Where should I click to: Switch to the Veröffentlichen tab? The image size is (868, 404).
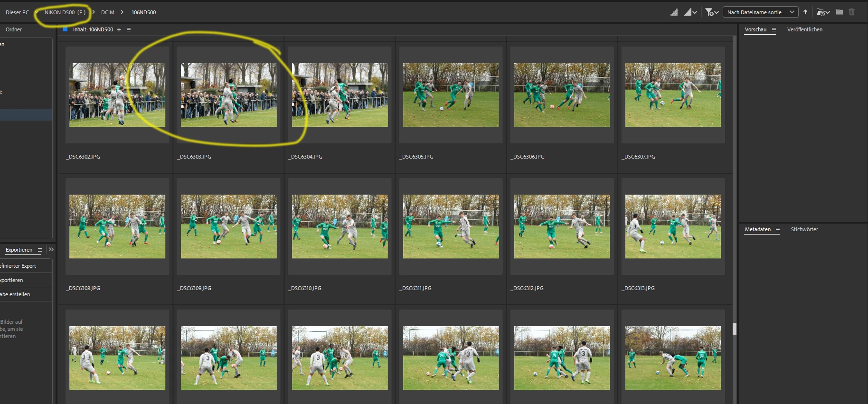805,29
